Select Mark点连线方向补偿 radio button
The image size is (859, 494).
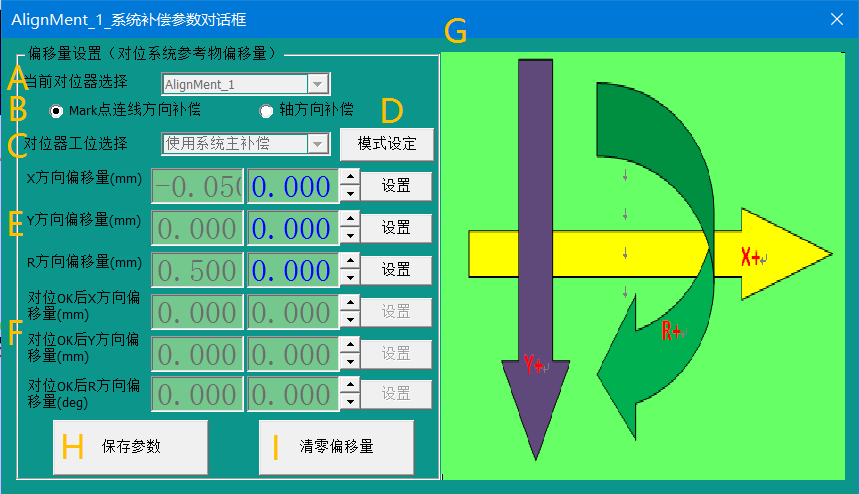(x=56, y=110)
